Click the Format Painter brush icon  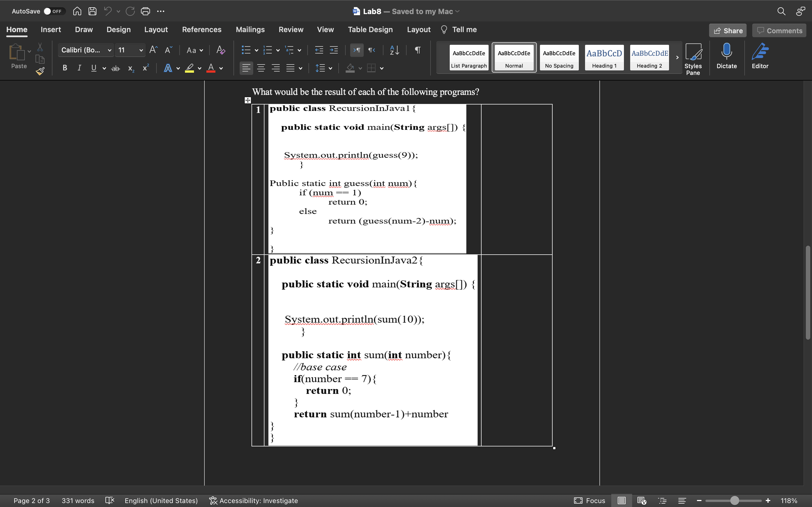coord(40,71)
